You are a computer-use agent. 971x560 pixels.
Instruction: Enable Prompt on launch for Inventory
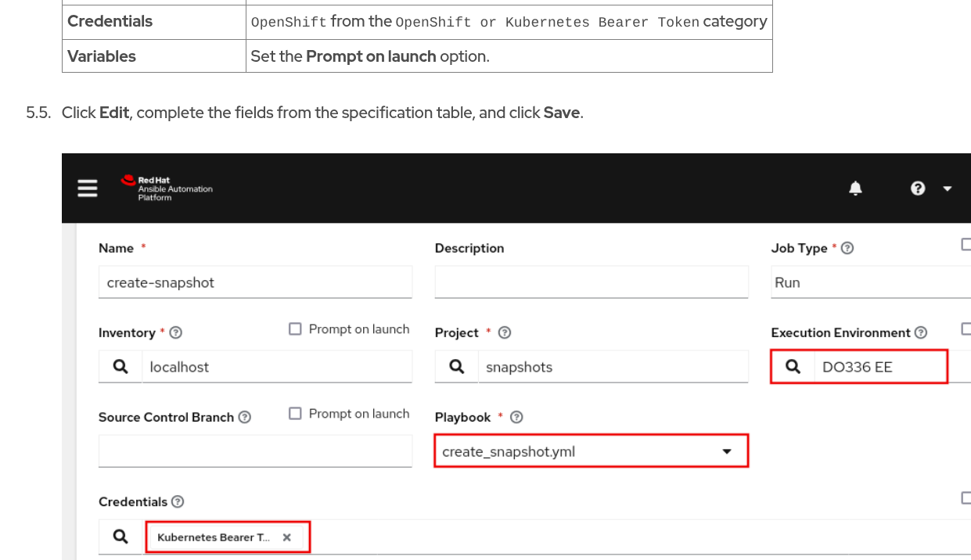(295, 329)
